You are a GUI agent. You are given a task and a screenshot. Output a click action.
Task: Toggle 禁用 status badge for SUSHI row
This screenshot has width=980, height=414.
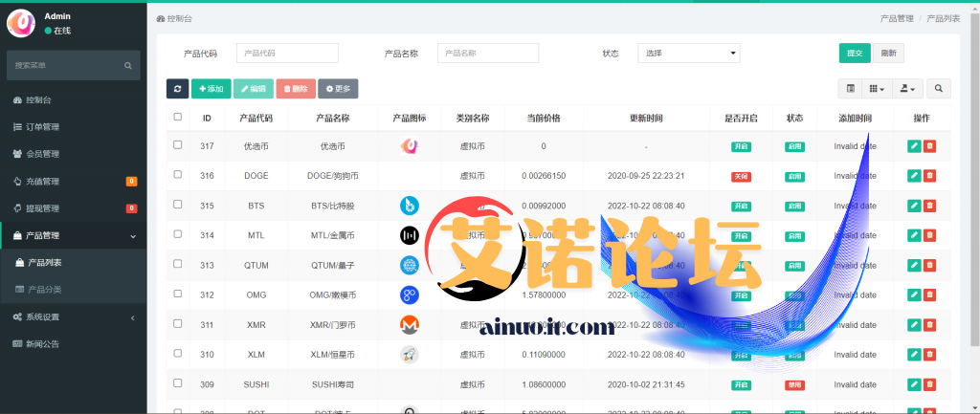(795, 385)
